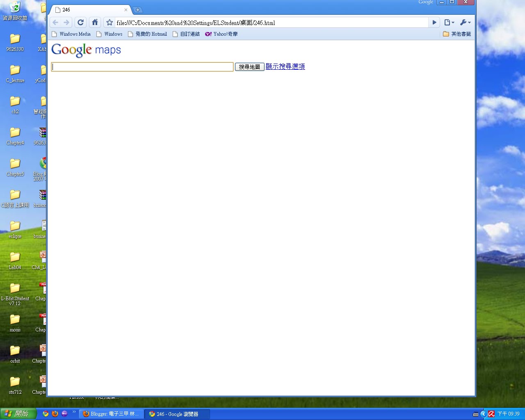Screen dimensions: 525x420
Task: Switch to the Blogger Firefox taskbar window
Action: [111, 414]
